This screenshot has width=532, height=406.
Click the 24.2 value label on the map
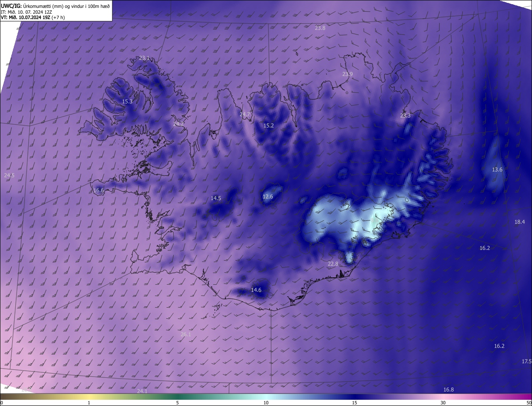point(178,124)
